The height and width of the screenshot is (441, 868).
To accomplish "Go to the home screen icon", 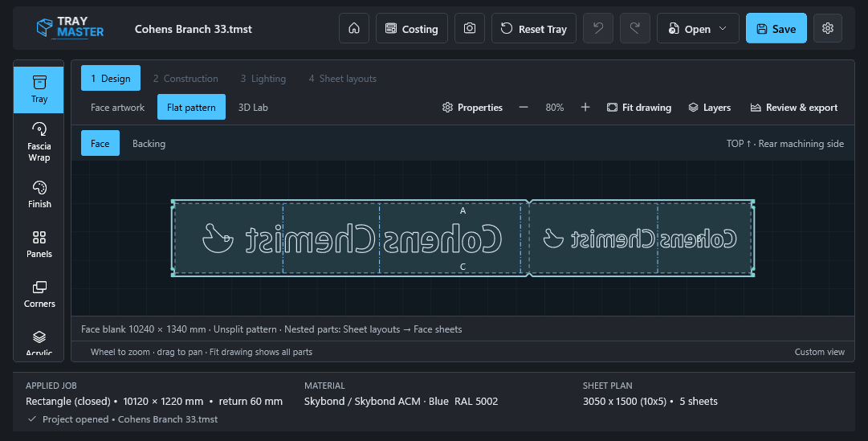I will 354,28.
